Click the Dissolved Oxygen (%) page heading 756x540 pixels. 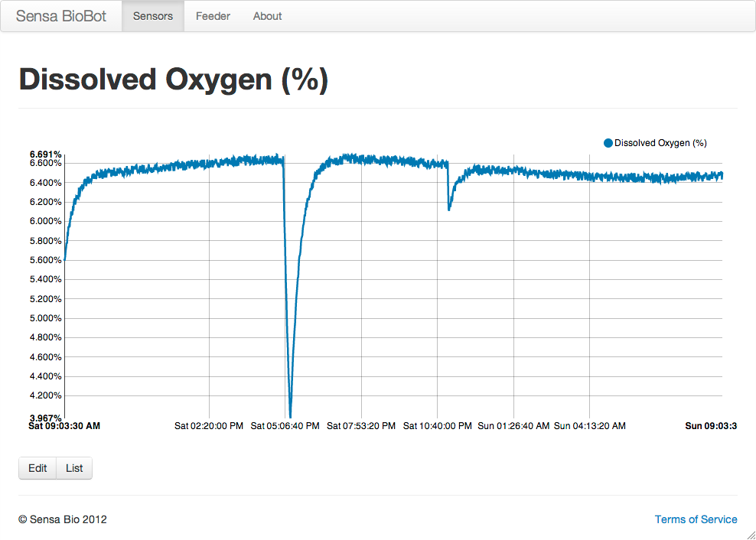pyautogui.click(x=174, y=80)
